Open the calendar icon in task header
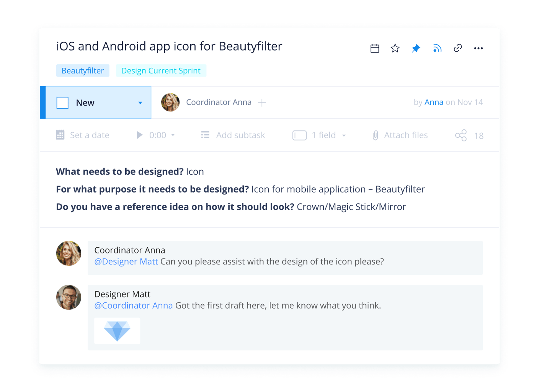The height and width of the screenshot is (392, 539). pyautogui.click(x=374, y=48)
